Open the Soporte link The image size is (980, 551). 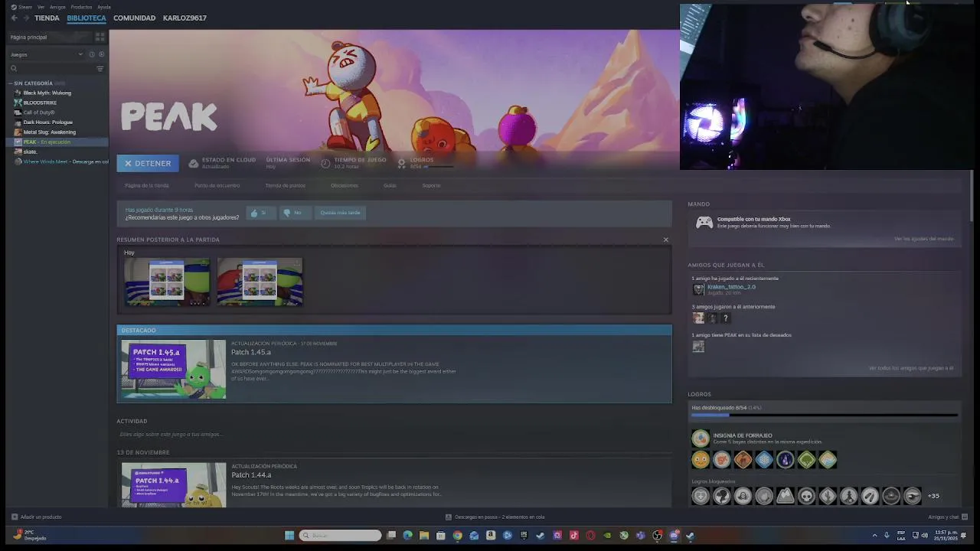pyautogui.click(x=431, y=185)
